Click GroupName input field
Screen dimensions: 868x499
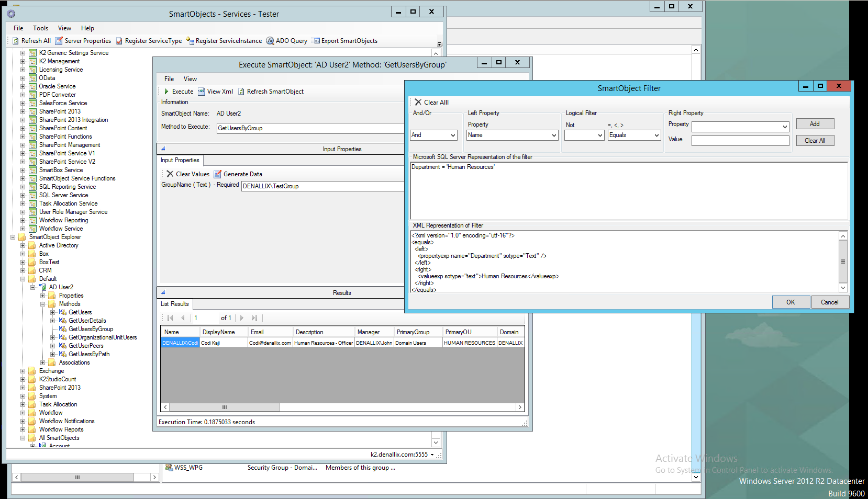coord(323,186)
